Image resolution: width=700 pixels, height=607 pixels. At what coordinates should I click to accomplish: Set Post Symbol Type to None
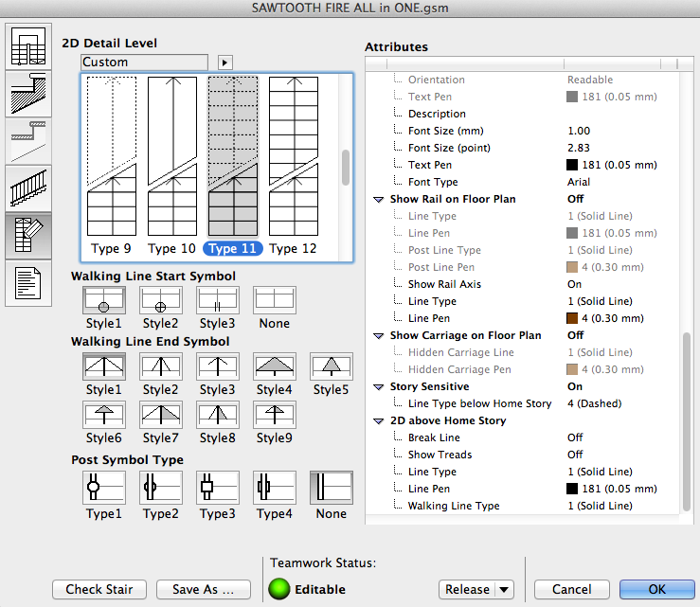click(x=331, y=487)
